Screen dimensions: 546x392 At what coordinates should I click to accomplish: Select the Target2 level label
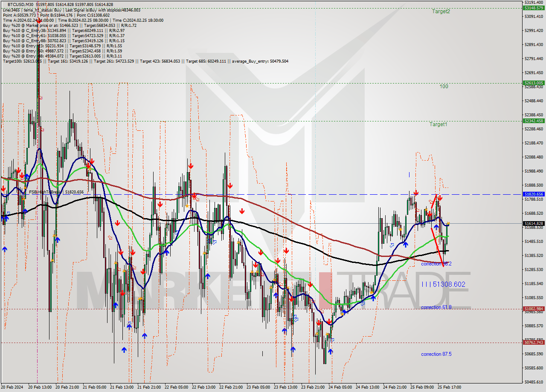click(x=441, y=12)
